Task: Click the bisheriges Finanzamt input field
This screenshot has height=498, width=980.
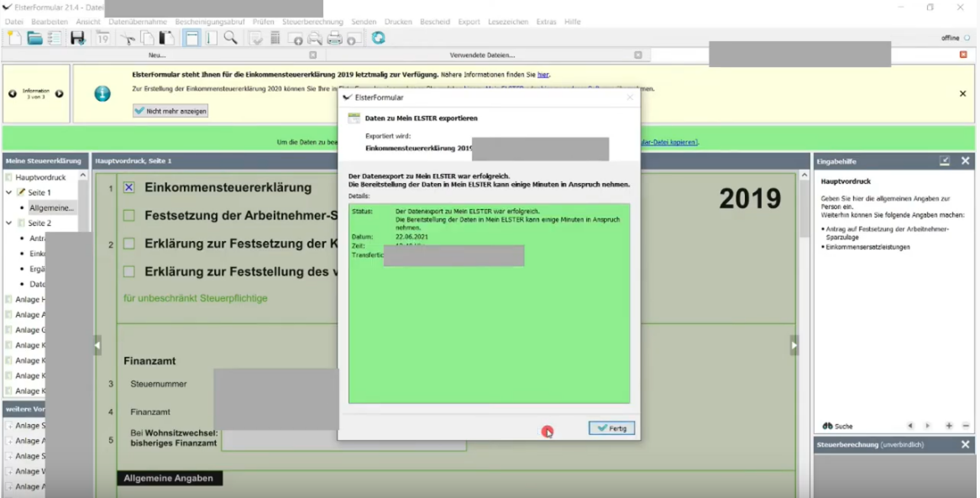Action: (x=343, y=440)
